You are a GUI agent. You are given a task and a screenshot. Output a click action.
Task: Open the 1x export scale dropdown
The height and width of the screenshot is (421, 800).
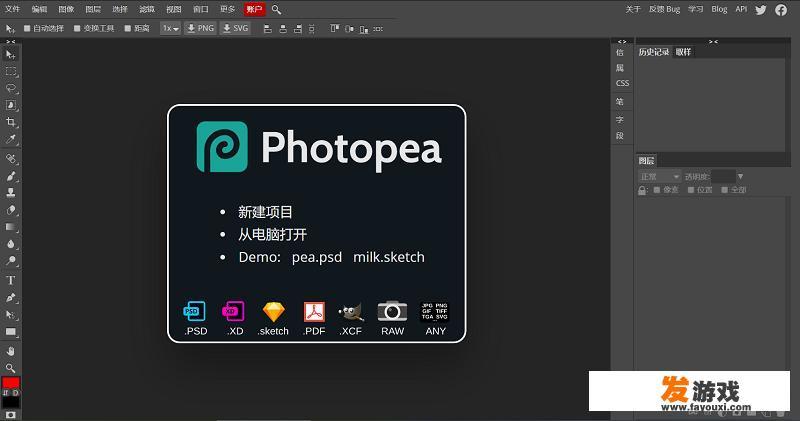[x=170, y=29]
